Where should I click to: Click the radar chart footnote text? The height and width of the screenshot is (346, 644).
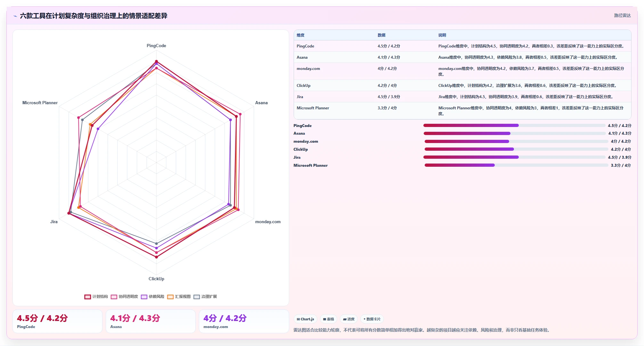pos(422,330)
